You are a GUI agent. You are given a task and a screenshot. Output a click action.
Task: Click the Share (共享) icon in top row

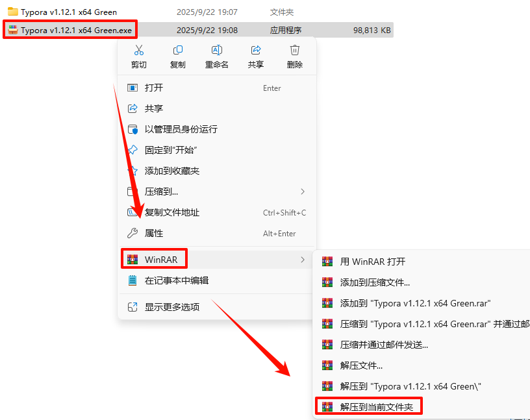point(256,50)
